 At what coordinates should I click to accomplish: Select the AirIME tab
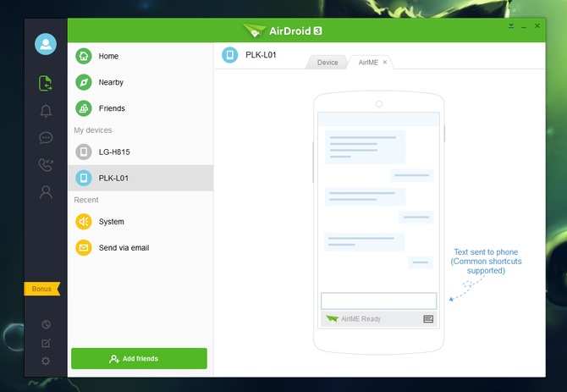(368, 62)
